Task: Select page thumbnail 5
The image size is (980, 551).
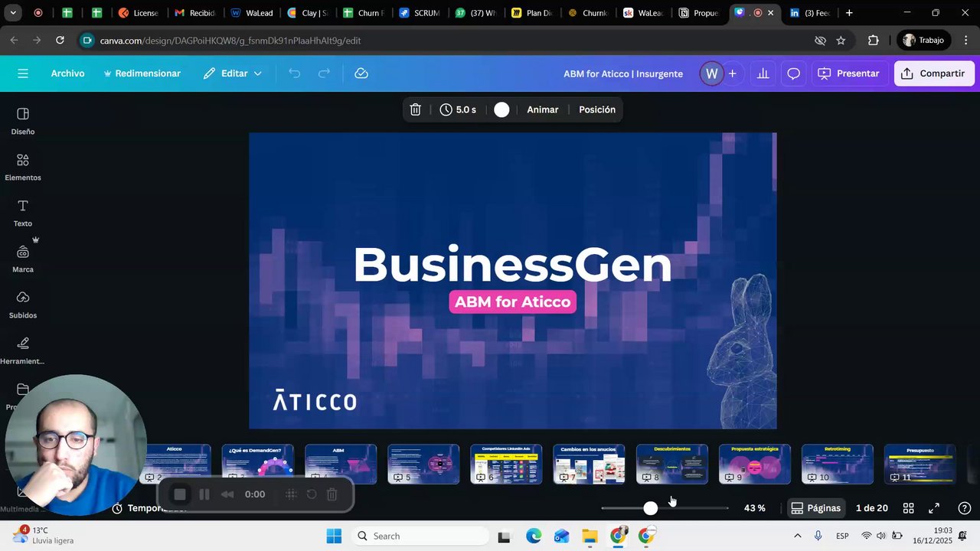Action: click(x=423, y=464)
